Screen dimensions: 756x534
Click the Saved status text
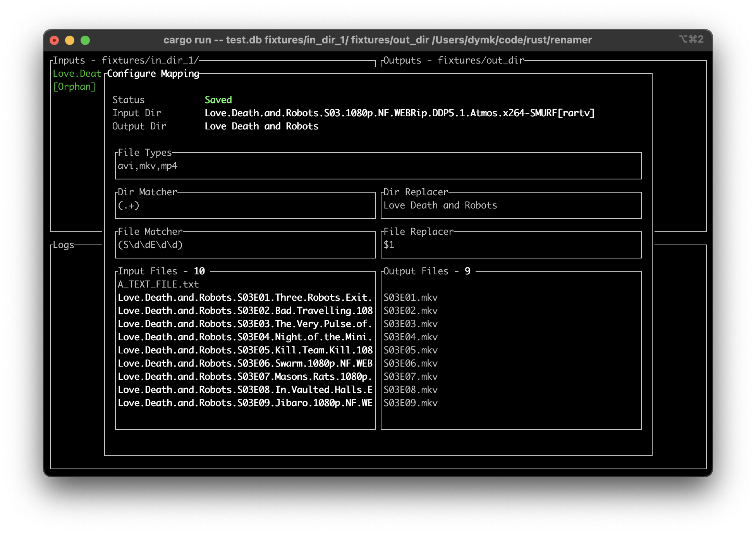[x=218, y=100]
